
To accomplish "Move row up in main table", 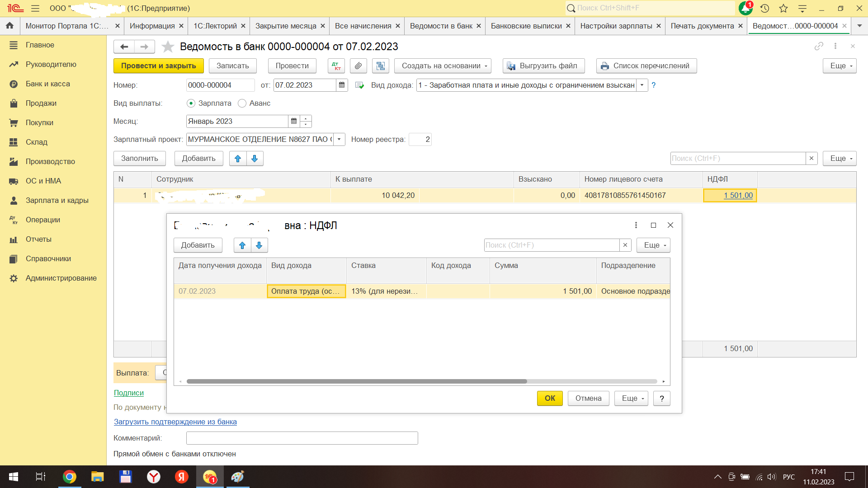I will (x=238, y=159).
